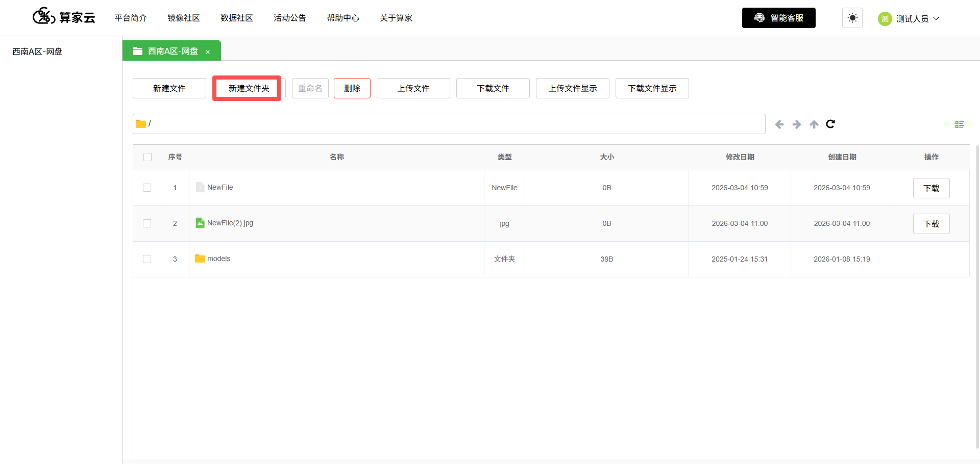Go forward with the right arrow icon
The height and width of the screenshot is (464, 980).
[797, 124]
